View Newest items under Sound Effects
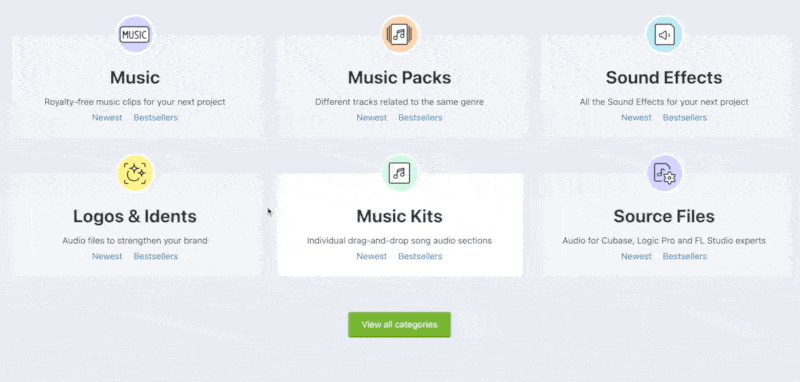Viewport: 800px width, 382px height. point(636,118)
